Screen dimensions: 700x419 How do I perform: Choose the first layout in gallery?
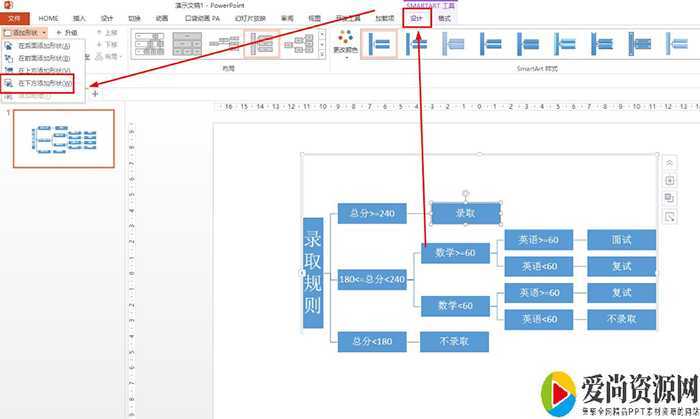[149, 44]
